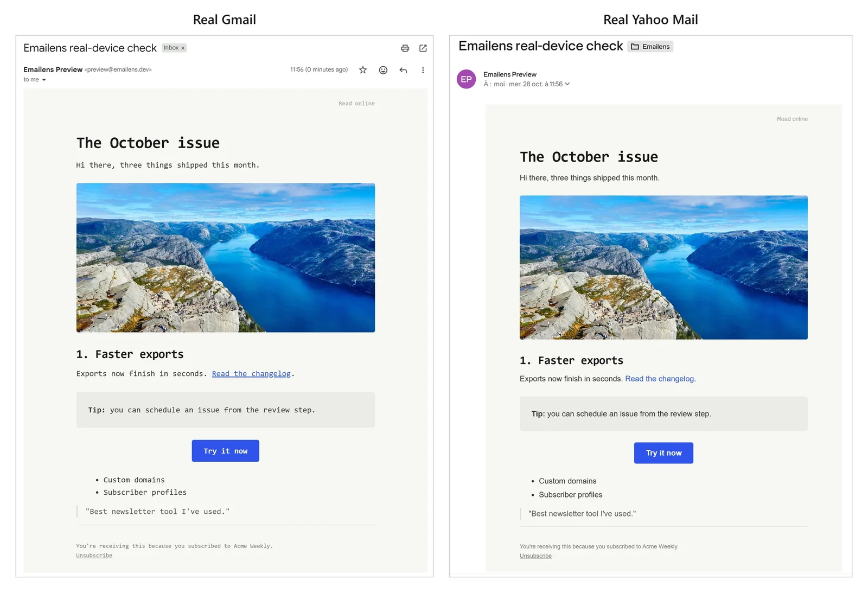Click 'Custom domains' bullet in Yahoo
This screenshot has width=868, height=593.
click(x=567, y=481)
